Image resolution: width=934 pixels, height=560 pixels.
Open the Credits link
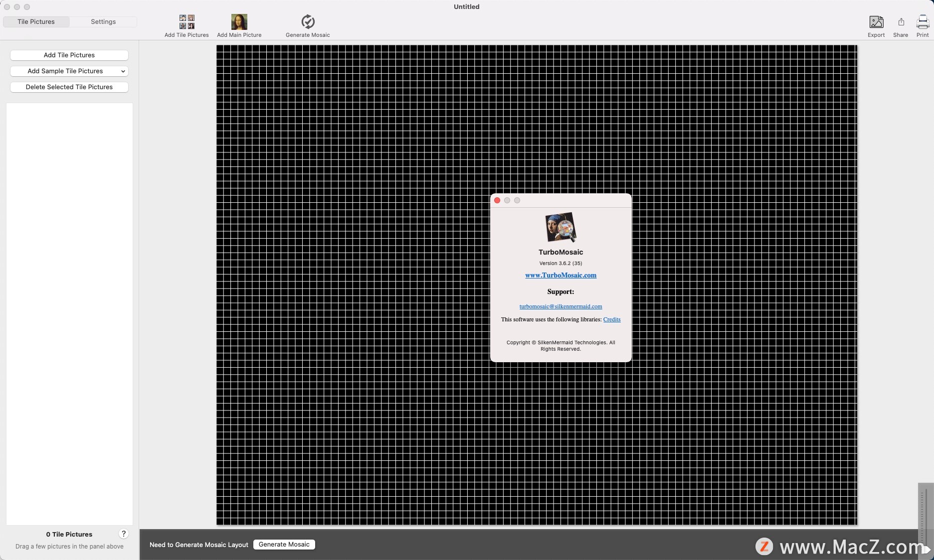pyautogui.click(x=612, y=319)
